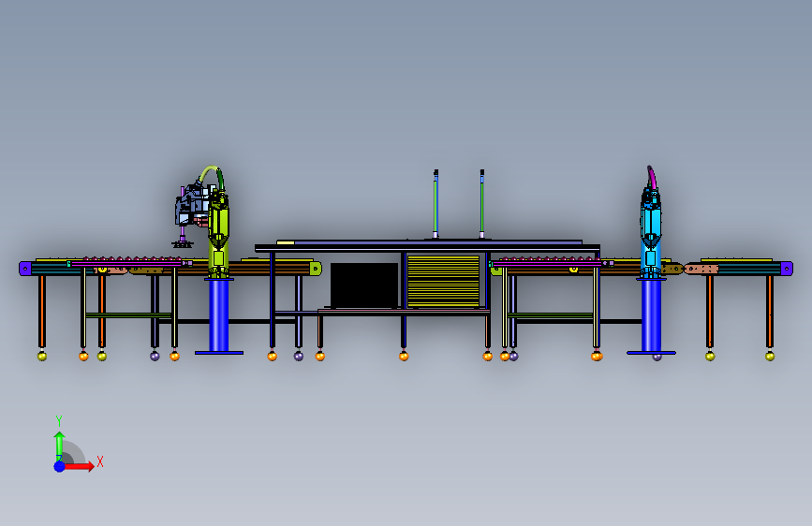
Task: Select the light green hose atop left robot
Action: point(209,172)
